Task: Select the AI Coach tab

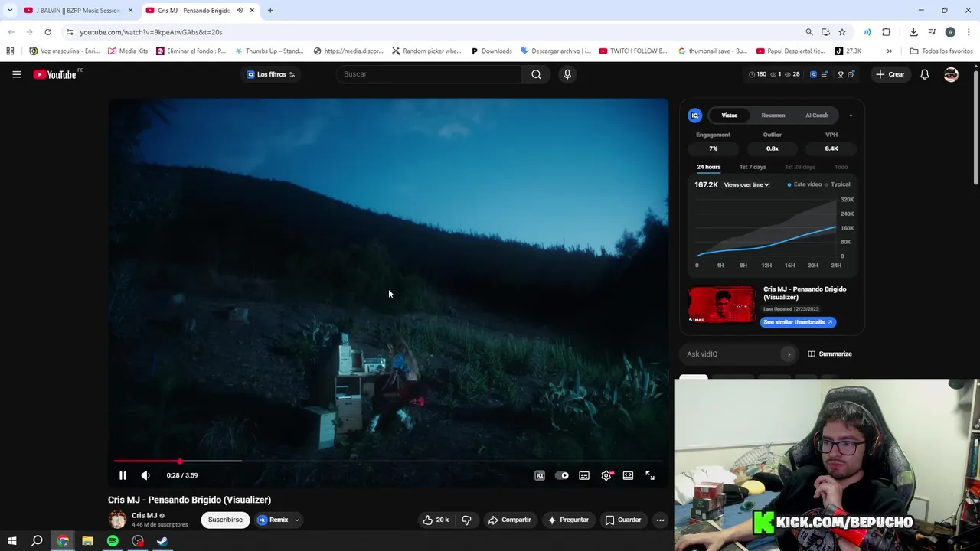Action: click(x=817, y=116)
